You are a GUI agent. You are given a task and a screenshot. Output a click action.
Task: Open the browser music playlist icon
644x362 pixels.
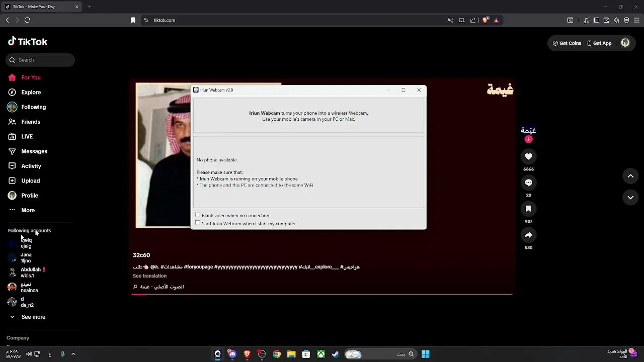pyautogui.click(x=587, y=20)
